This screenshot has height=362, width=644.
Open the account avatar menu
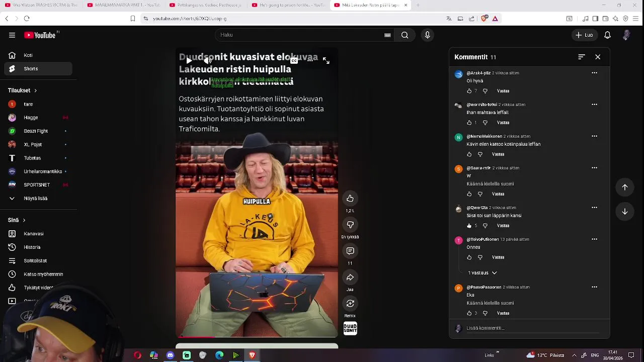coord(626,35)
